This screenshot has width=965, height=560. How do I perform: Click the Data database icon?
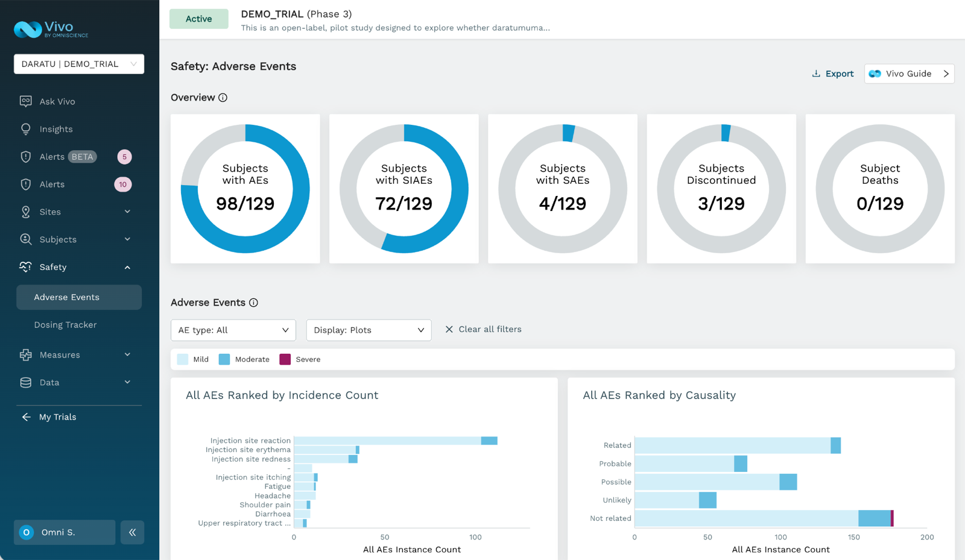pos(25,382)
